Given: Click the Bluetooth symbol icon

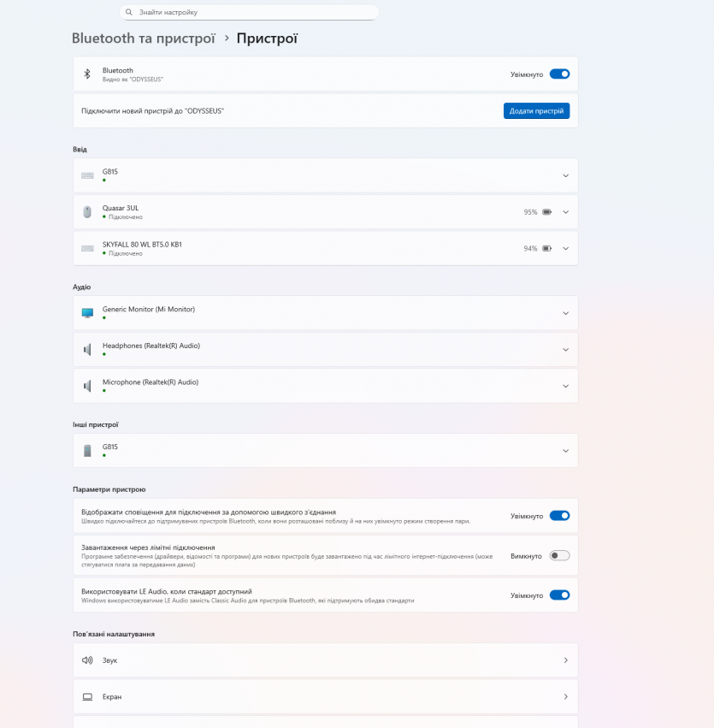Looking at the screenshot, I should tap(86, 74).
